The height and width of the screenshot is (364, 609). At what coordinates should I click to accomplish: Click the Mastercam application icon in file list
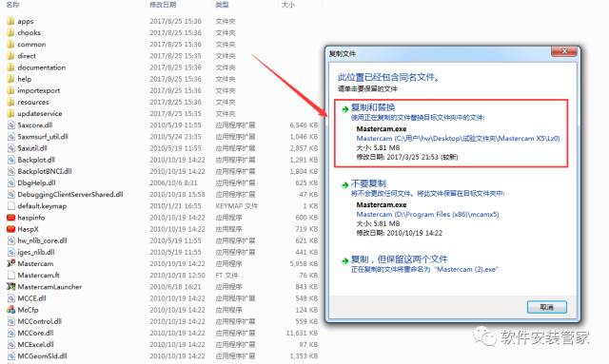click(x=10, y=263)
